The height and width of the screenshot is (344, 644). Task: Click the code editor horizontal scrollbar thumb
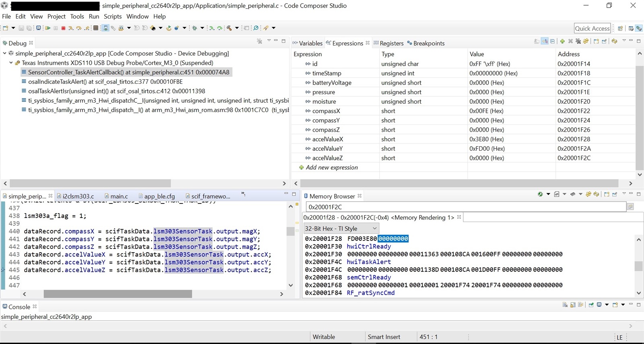(118, 294)
